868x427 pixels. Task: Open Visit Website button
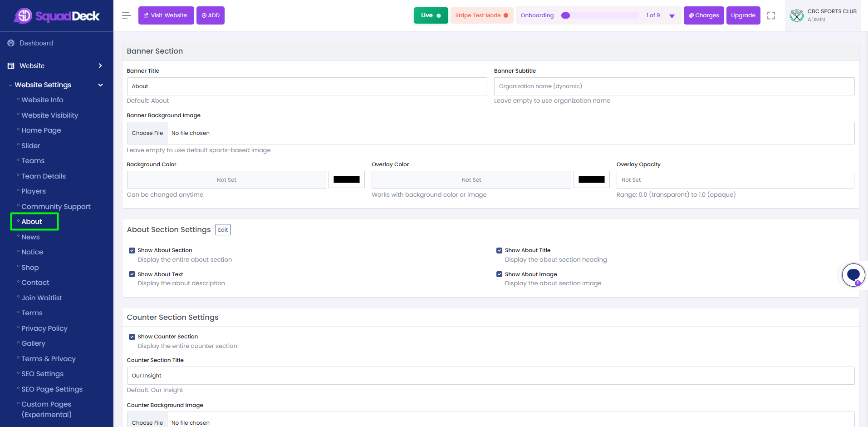[x=166, y=15]
